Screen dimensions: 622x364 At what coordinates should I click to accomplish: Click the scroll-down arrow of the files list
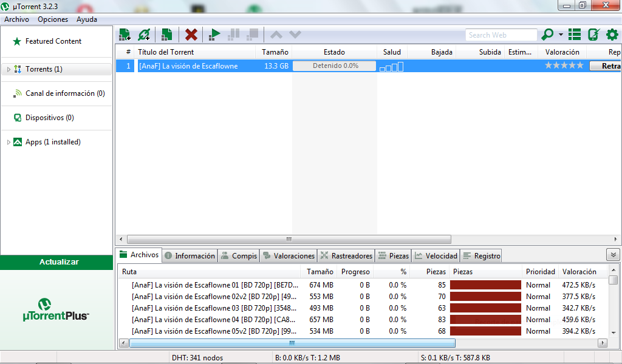click(613, 332)
